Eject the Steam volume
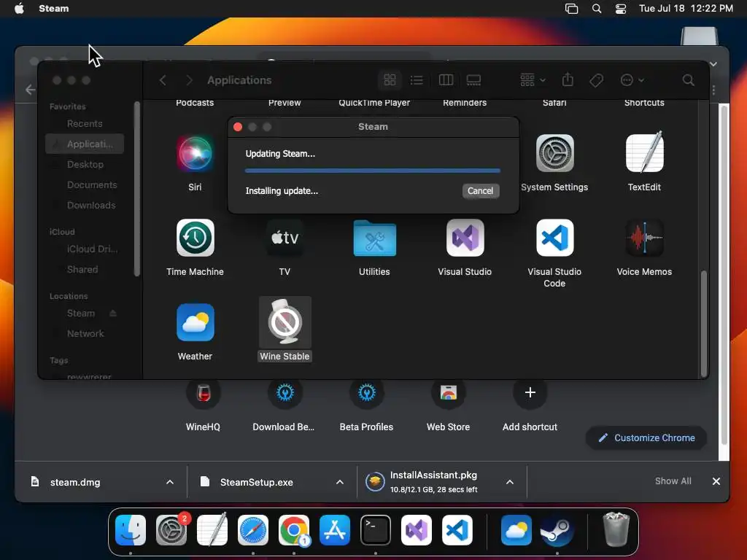The height and width of the screenshot is (560, 747). (113, 314)
